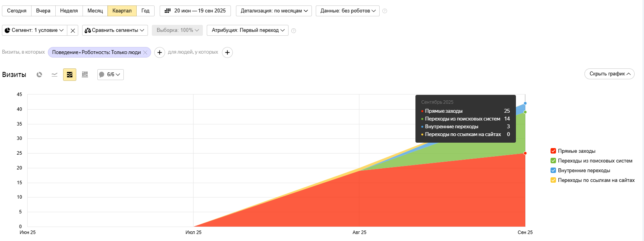Select the Год period tab
This screenshot has width=644, height=241.
pos(145,11)
